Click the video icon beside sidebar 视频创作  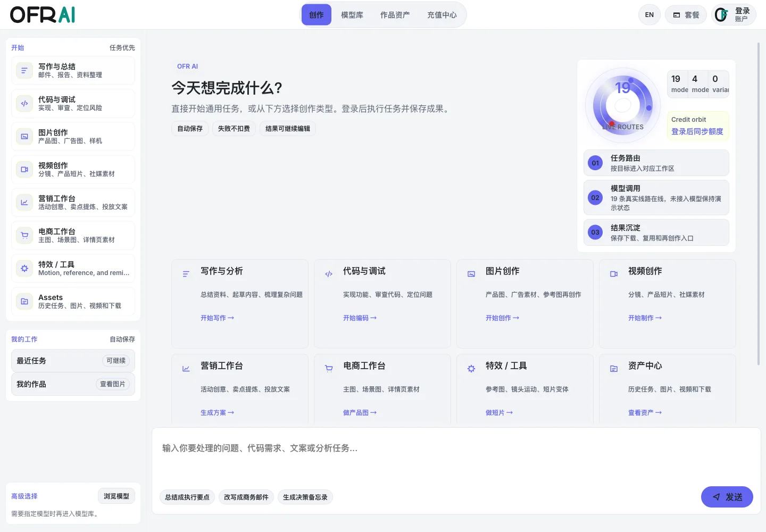(24, 170)
